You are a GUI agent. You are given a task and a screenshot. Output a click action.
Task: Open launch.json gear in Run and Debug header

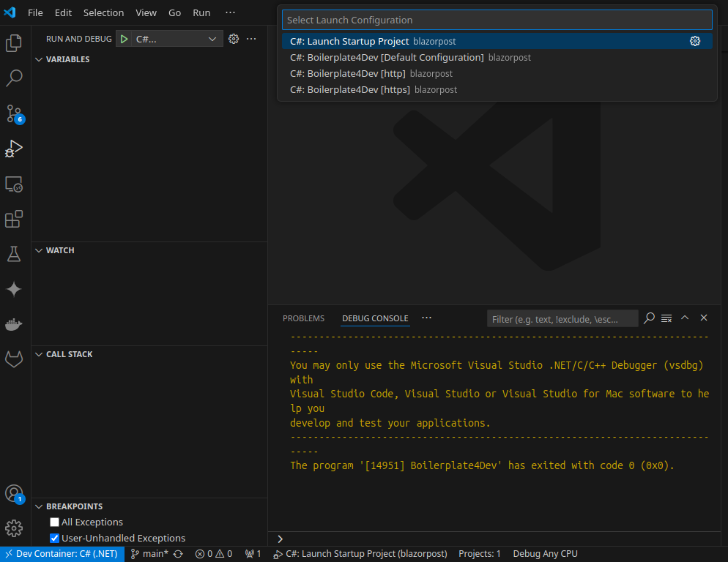click(x=234, y=39)
